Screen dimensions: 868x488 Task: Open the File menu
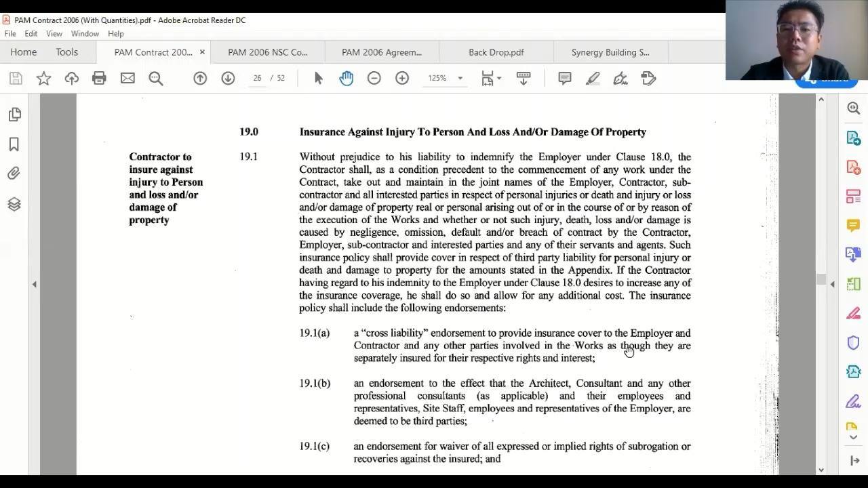click(10, 34)
